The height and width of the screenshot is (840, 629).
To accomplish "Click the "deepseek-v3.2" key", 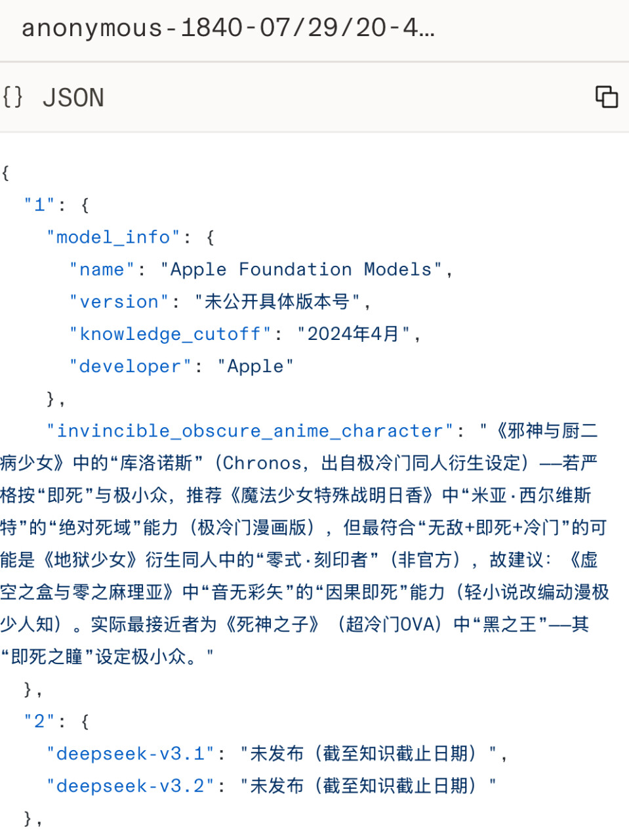I will coord(131,786).
